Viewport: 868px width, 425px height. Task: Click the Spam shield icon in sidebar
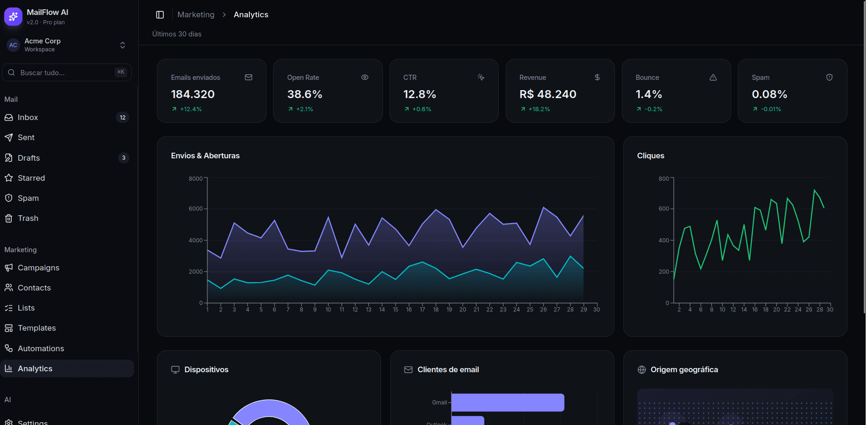8,198
